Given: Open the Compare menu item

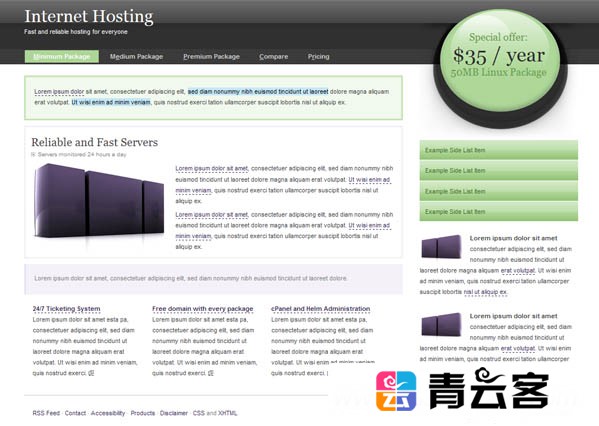Looking at the screenshot, I should pos(274,57).
